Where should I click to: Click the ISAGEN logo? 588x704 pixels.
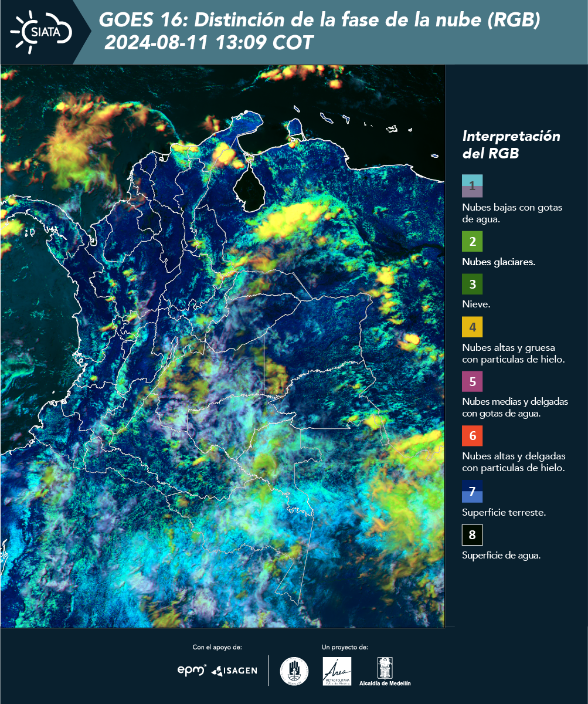234,671
